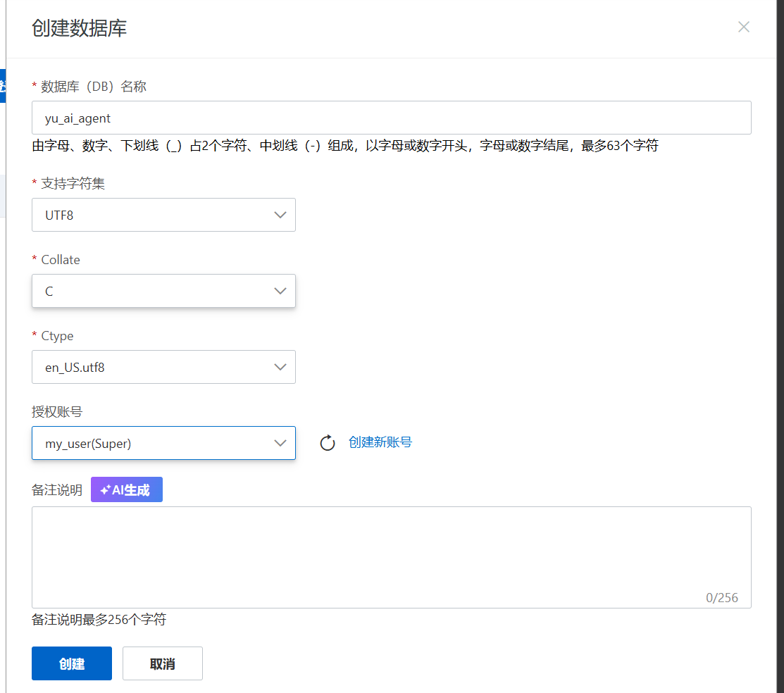784x693 pixels.
Task: Click the AI生成 button
Action: (x=127, y=489)
